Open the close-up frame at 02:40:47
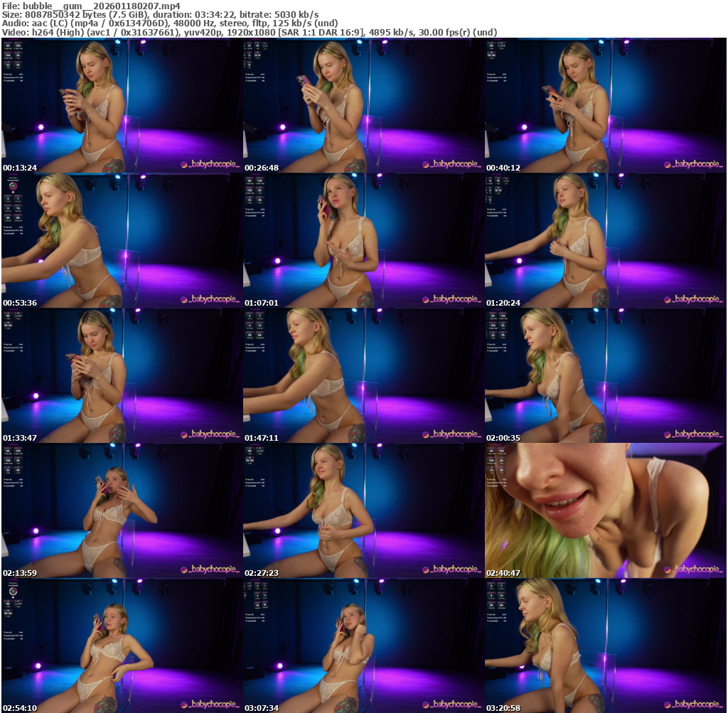Viewport: 728px width, 713px height. [x=605, y=510]
